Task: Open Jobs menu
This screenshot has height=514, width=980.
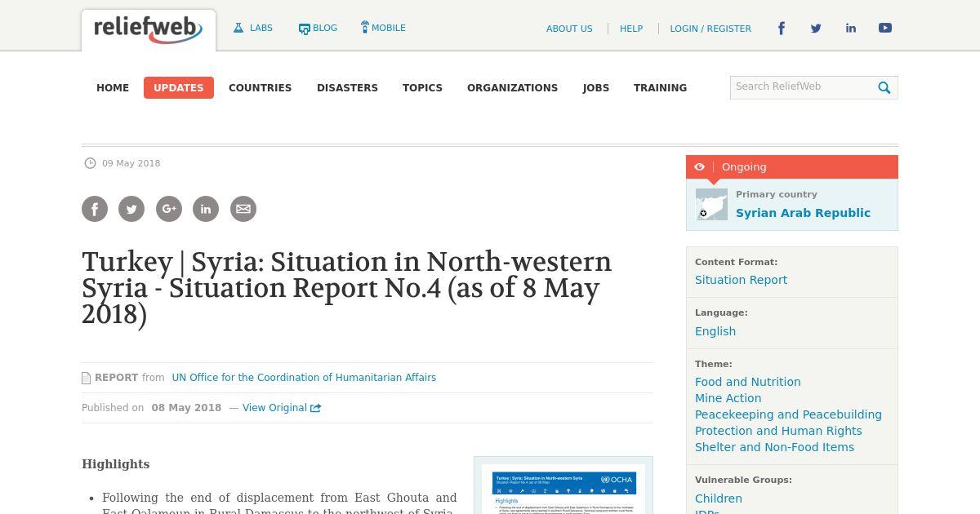Action: (596, 88)
